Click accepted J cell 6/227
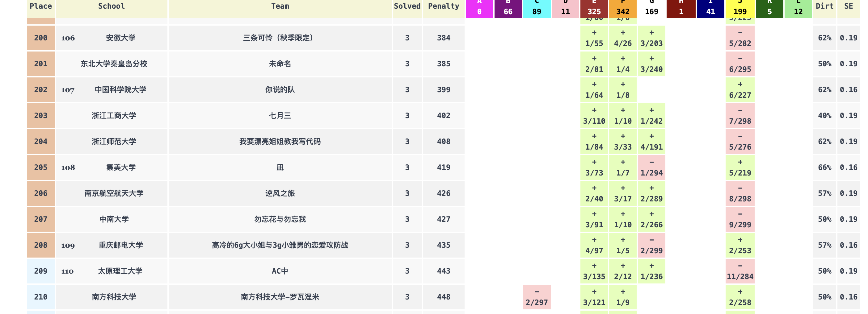This screenshot has height=314, width=868. point(740,90)
